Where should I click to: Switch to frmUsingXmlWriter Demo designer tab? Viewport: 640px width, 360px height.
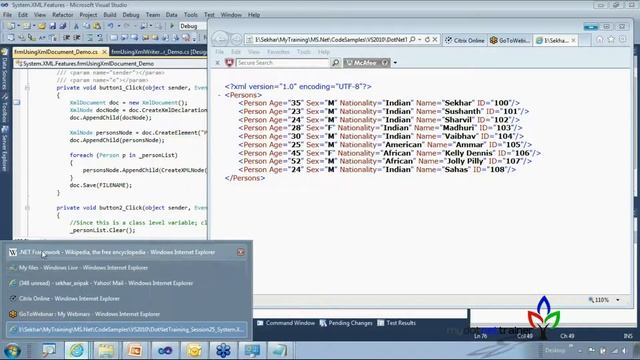159,52
